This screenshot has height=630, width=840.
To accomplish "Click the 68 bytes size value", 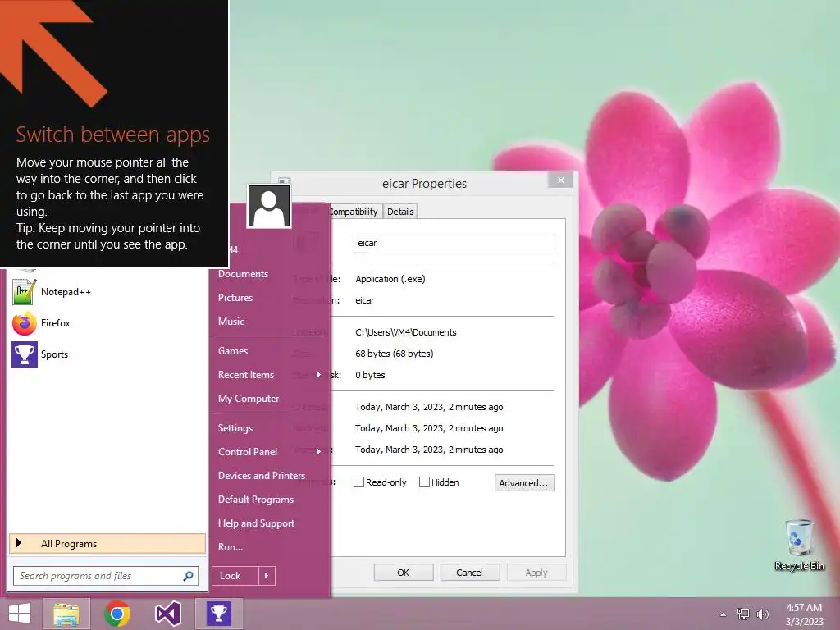I will pyautogui.click(x=395, y=354).
